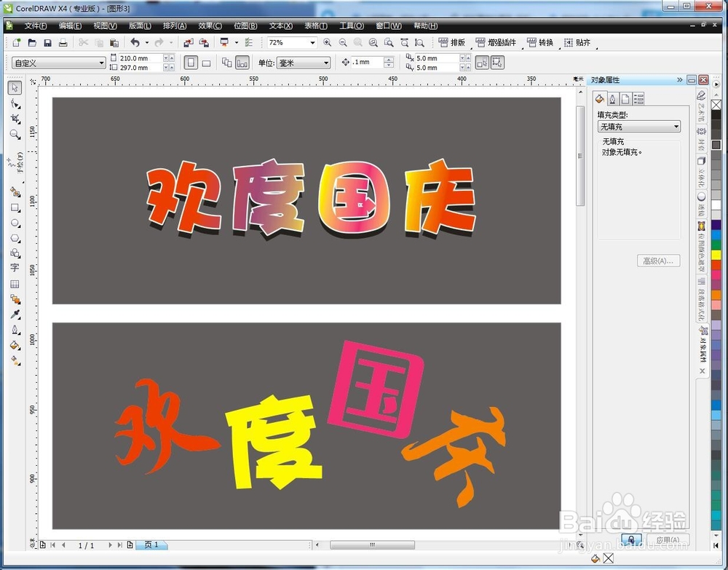The width and height of the screenshot is (728, 570).
Task: Open the Fill tab in Object Properties
Action: pos(599,98)
